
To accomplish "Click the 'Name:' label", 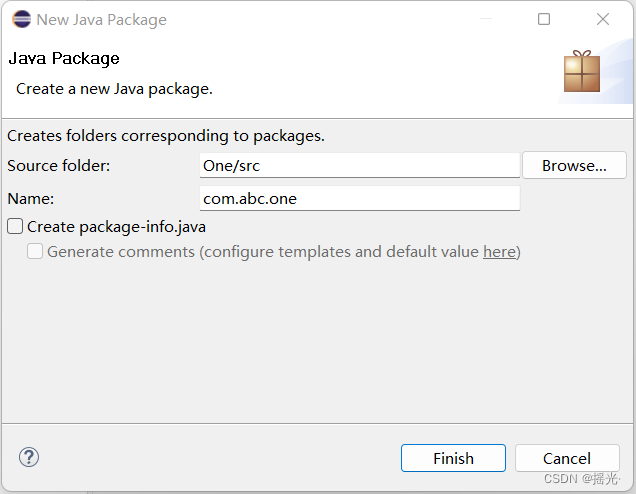I will point(31,198).
